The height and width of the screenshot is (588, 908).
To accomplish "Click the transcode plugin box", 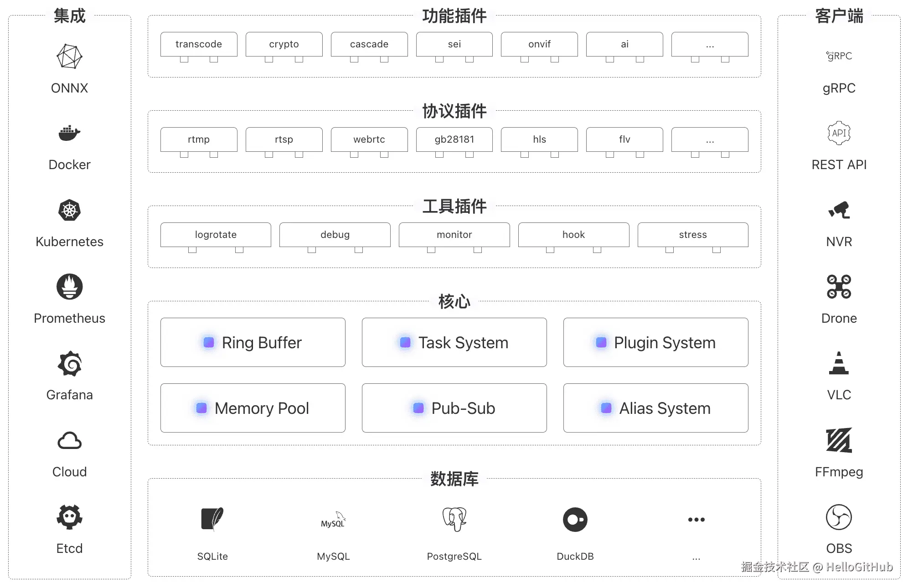I will pyautogui.click(x=199, y=44).
